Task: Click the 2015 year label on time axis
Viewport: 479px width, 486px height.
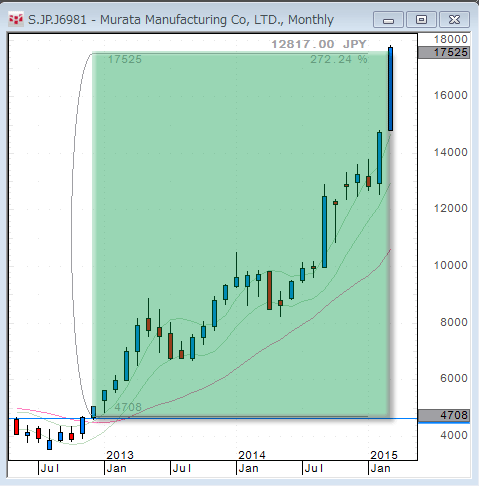Action: pyautogui.click(x=384, y=455)
